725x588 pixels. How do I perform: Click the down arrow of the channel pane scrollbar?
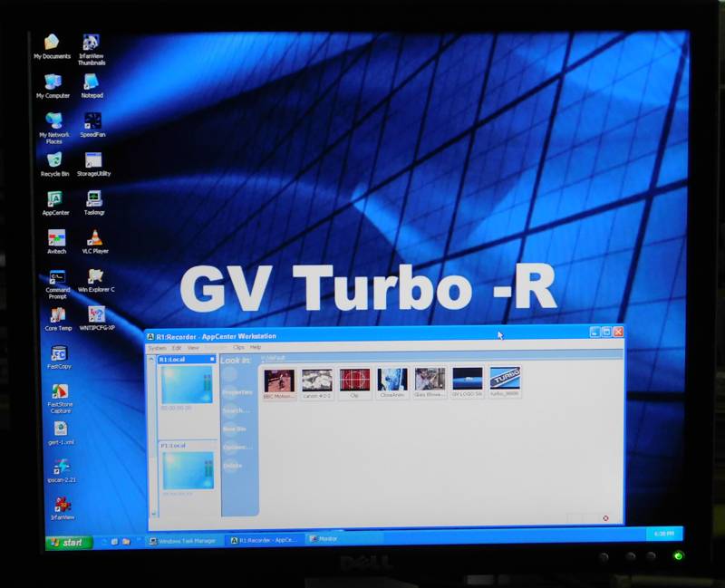154,513
